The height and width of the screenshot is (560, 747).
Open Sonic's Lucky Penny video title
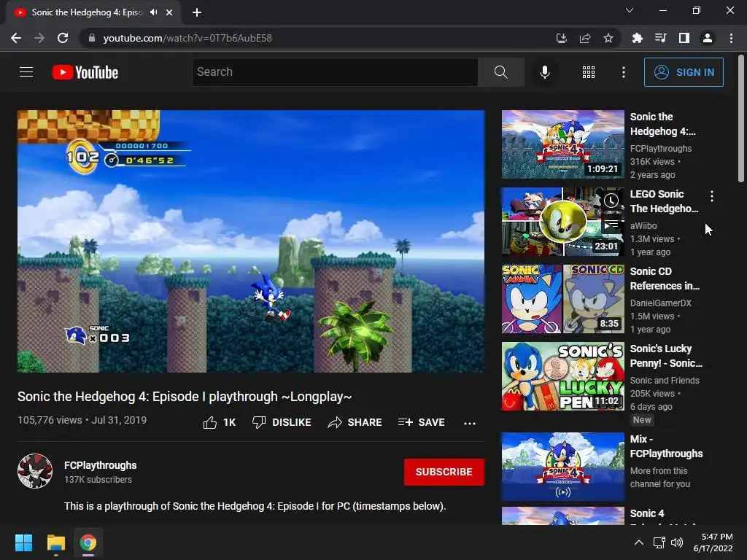coord(666,356)
